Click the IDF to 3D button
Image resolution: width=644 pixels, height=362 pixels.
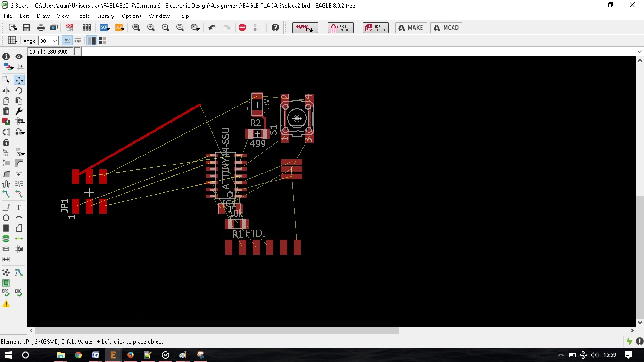click(376, 27)
